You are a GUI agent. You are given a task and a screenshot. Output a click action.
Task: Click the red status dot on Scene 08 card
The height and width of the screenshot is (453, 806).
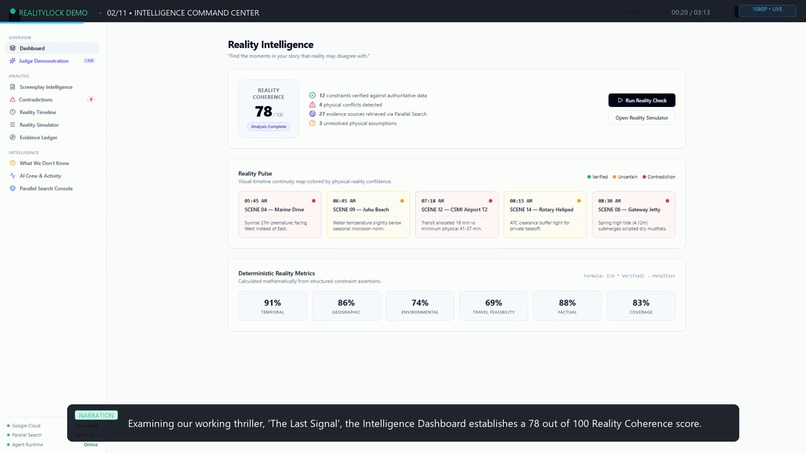point(667,201)
